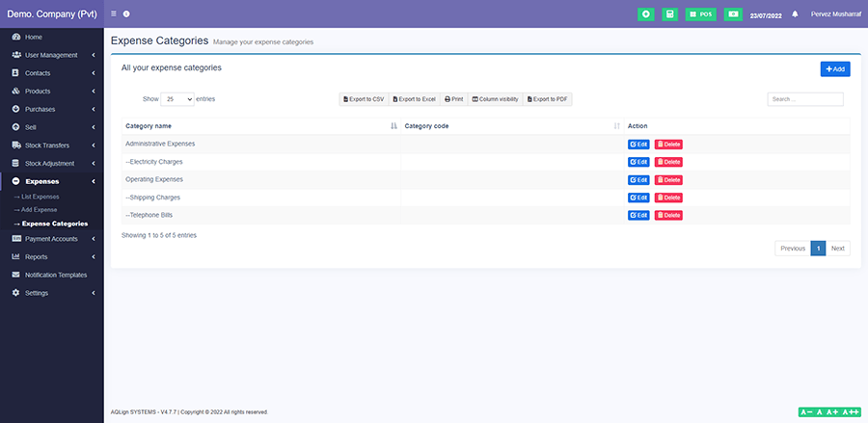The image size is (868, 423).
Task: Edit the Electricity Charges category
Action: click(638, 162)
